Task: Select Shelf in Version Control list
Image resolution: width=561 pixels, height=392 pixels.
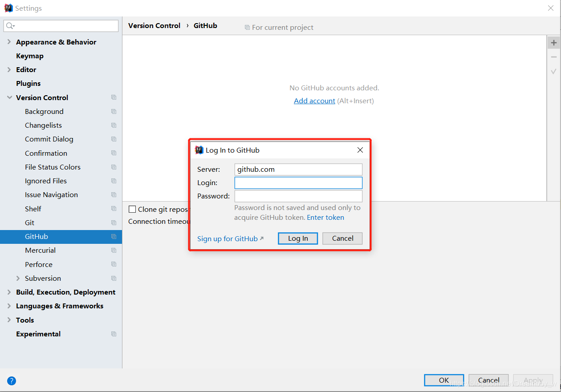Action: (33, 209)
